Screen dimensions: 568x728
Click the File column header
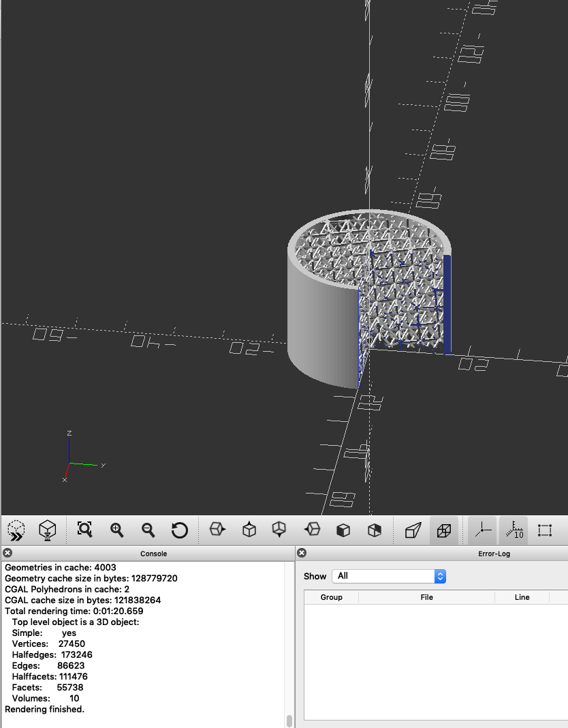pos(426,597)
